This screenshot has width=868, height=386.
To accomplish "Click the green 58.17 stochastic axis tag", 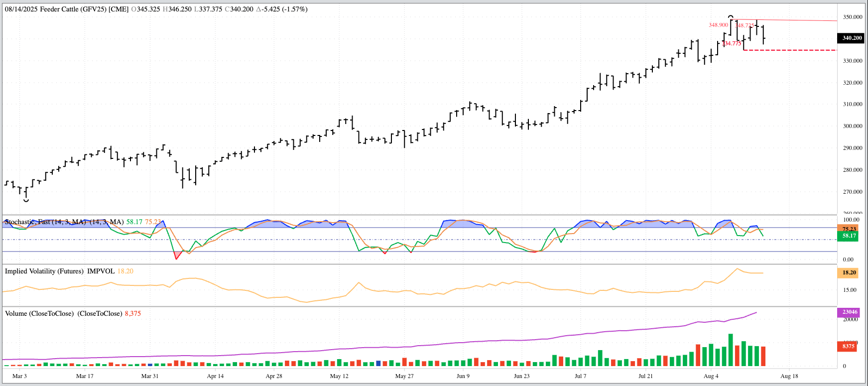I will tap(849, 236).
